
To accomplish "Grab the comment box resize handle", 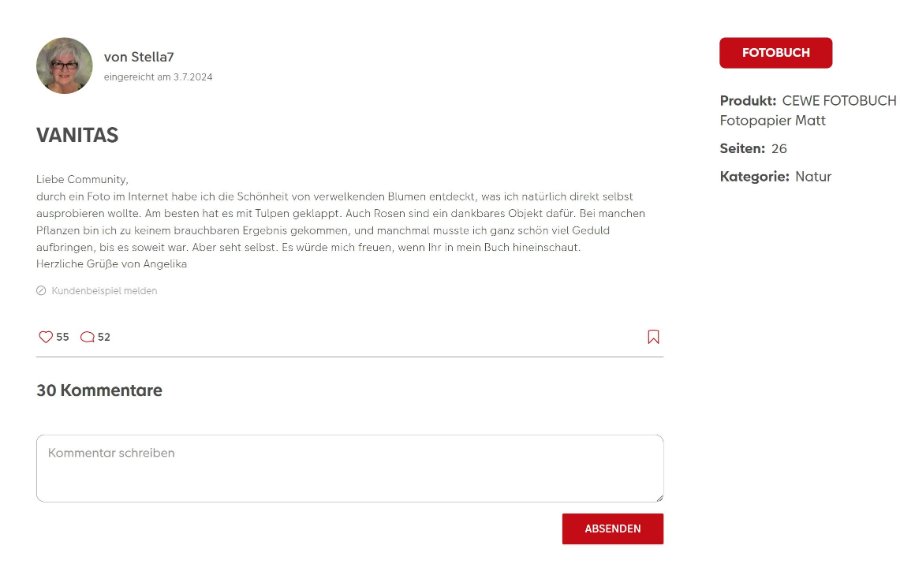I will click(x=658, y=497).
